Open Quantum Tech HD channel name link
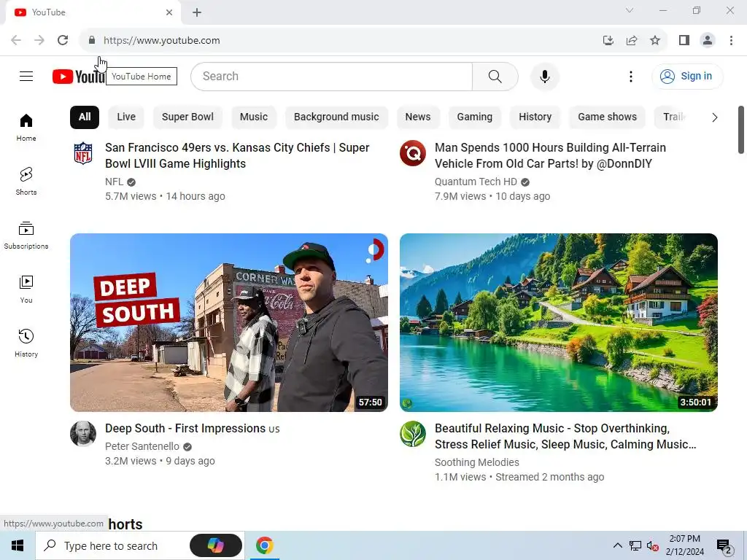Screen dimensions: 747x560 click(x=476, y=182)
